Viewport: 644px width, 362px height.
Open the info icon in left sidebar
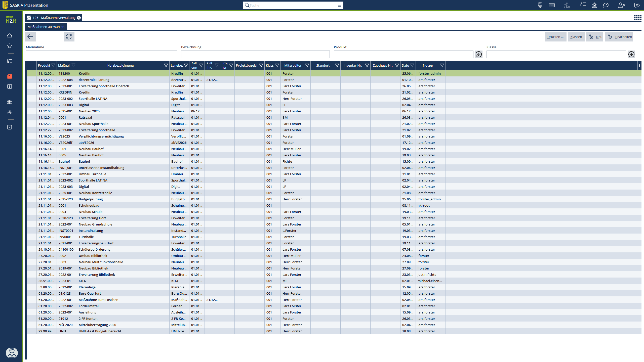[10, 86]
